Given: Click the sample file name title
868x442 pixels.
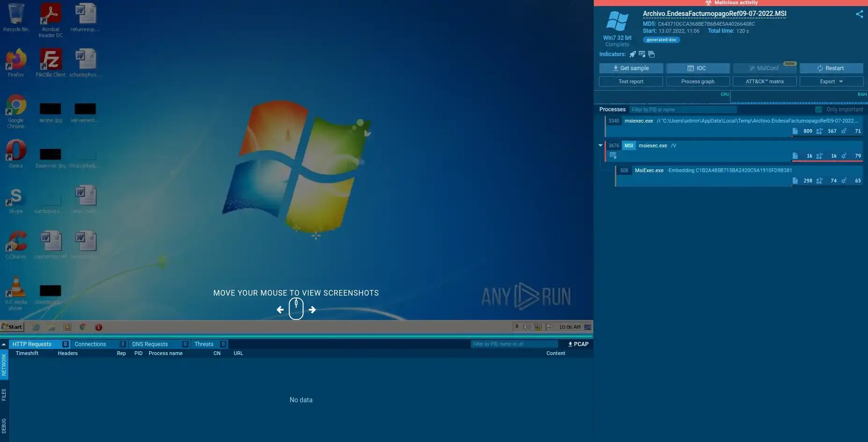Looking at the screenshot, I should tap(715, 14).
